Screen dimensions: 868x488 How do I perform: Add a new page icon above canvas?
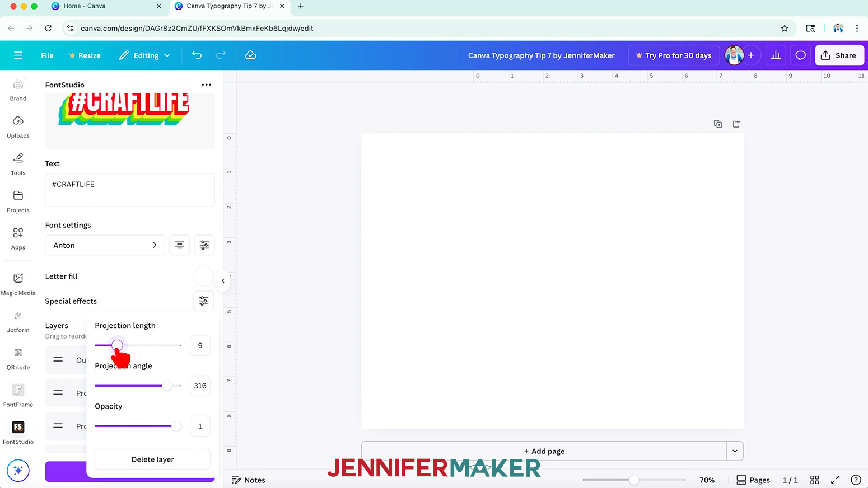tap(736, 124)
